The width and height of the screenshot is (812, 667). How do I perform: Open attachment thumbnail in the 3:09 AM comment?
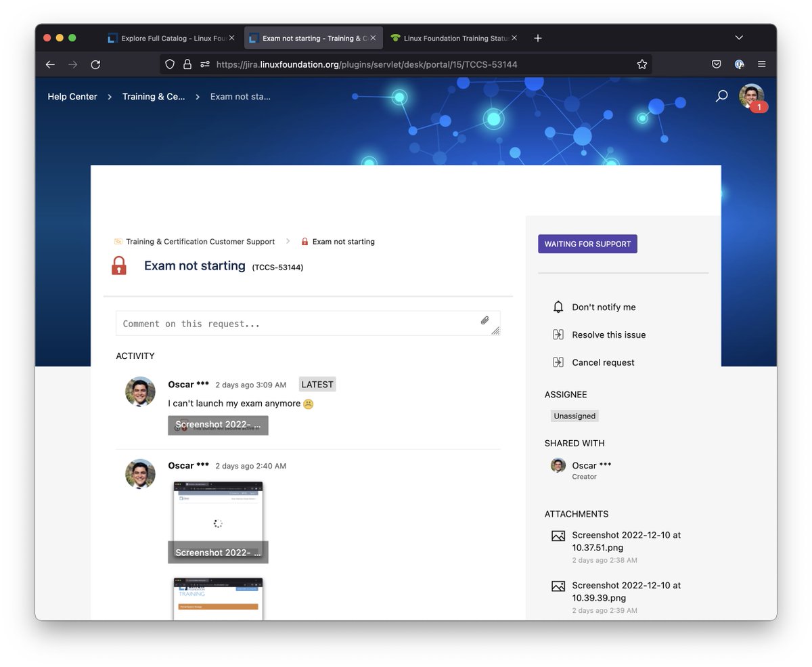(218, 425)
